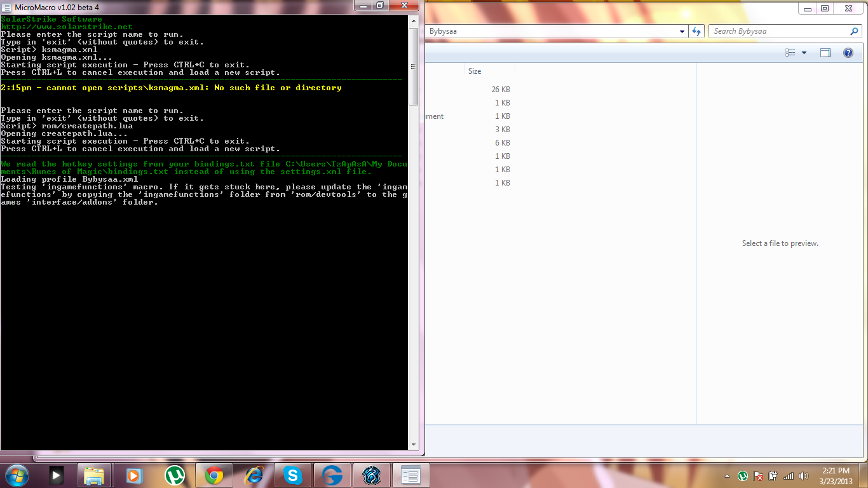Open uTorrent from the taskbar
This screenshot has width=868, height=488.
pos(175,475)
